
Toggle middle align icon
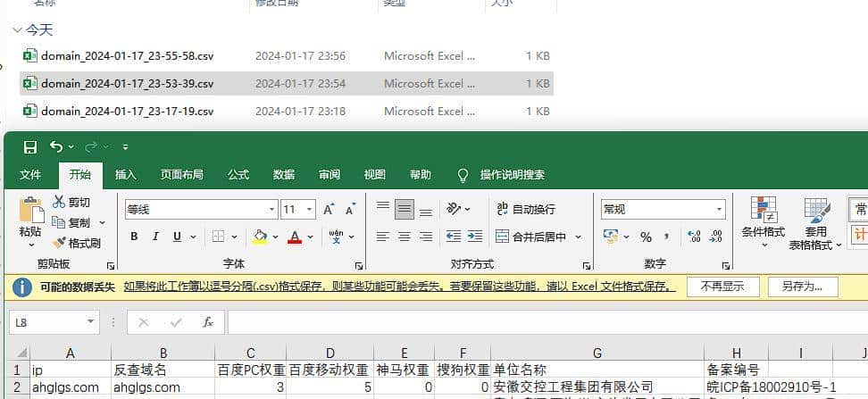point(405,209)
